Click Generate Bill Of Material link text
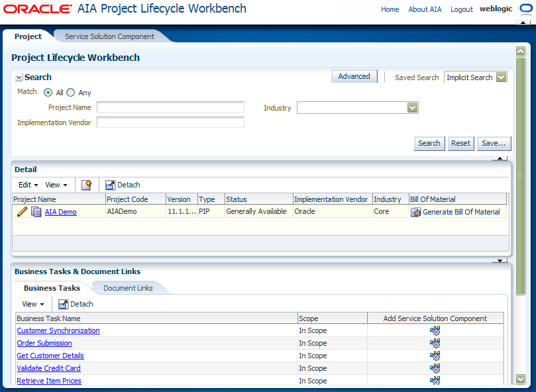536x392 pixels. tap(461, 212)
